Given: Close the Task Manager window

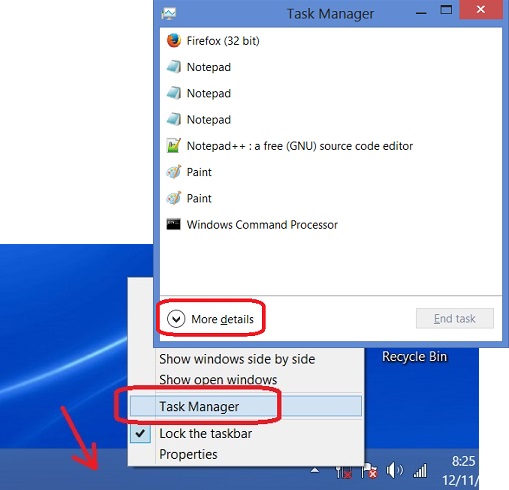Looking at the screenshot, I should pos(481,9).
